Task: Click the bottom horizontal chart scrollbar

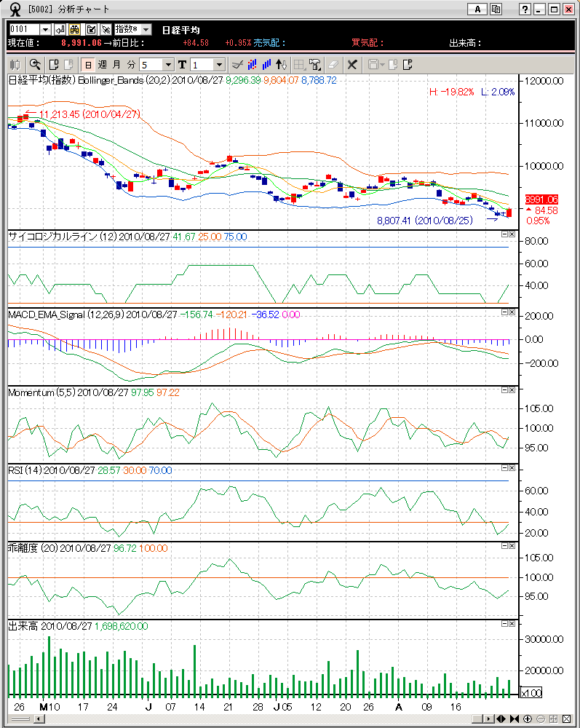Action: (255, 719)
